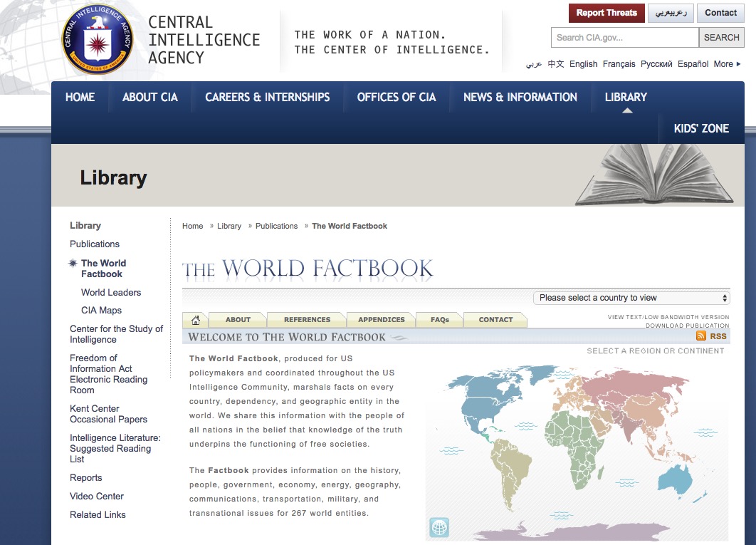The width and height of the screenshot is (756, 545).
Task: Switch language to English
Action: pos(584,63)
